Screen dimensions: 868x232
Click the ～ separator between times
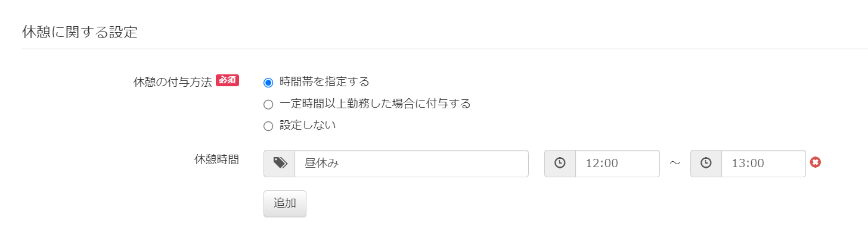click(675, 164)
